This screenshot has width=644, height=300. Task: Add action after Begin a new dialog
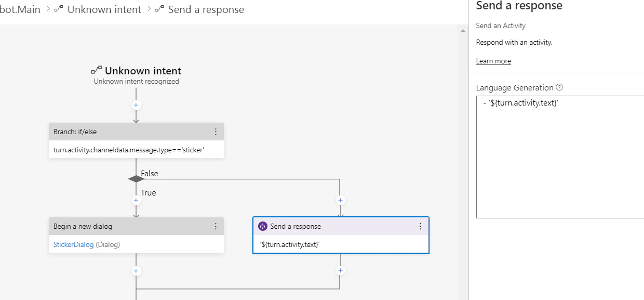tap(136, 271)
